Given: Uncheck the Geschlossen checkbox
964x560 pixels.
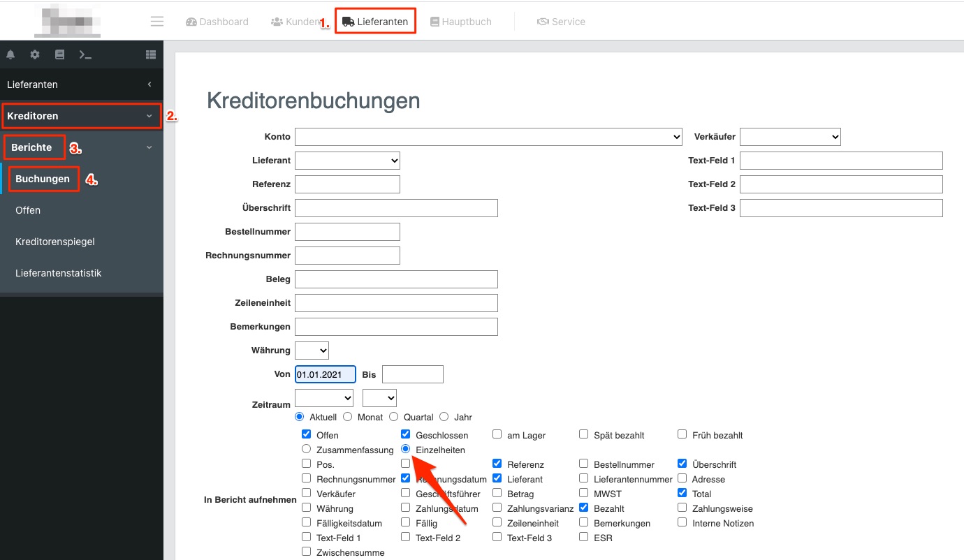Looking at the screenshot, I should pos(405,434).
